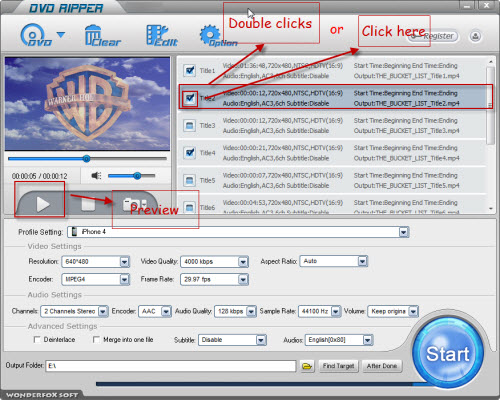
Task: Start playback with the Play button
Action: (43, 204)
